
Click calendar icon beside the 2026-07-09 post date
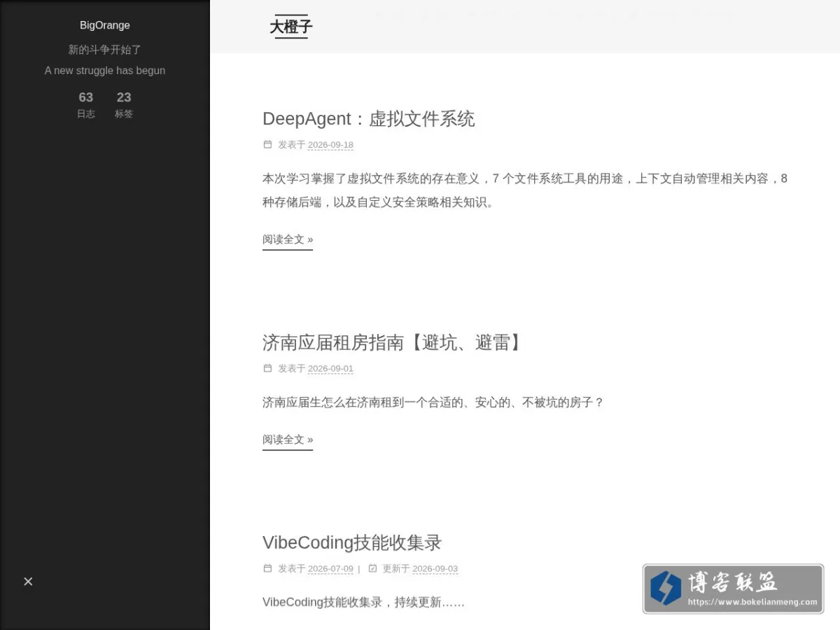[x=267, y=568]
